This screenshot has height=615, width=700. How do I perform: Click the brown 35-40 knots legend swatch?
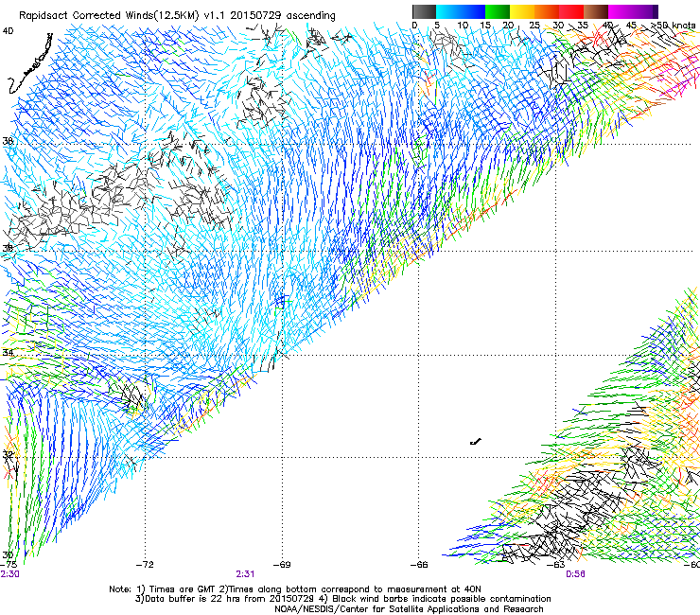[596, 11]
